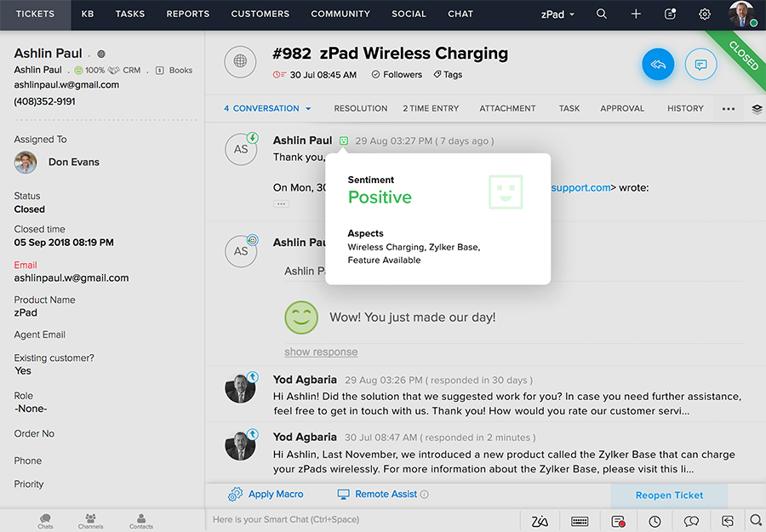Viewport: 766px width, 532px height.
Task: Open the Zia assistant from the bottom toolbar
Action: 540,520
